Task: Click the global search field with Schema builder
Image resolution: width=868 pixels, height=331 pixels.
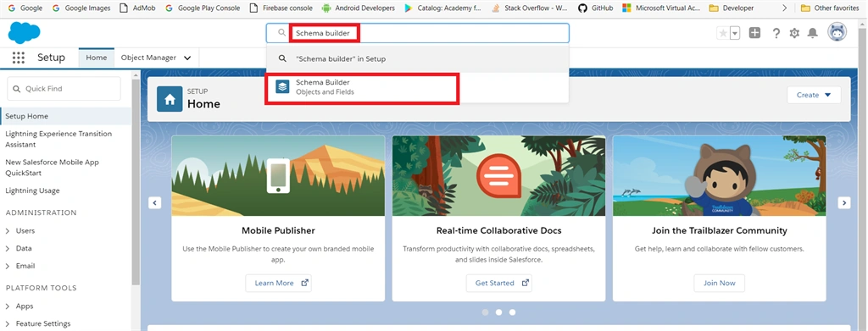Action: [417, 33]
